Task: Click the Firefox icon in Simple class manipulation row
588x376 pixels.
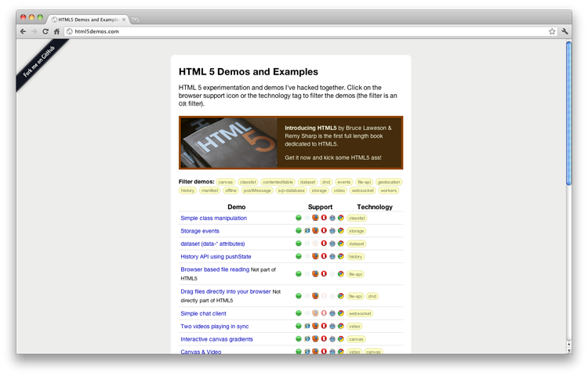Action: [x=315, y=218]
